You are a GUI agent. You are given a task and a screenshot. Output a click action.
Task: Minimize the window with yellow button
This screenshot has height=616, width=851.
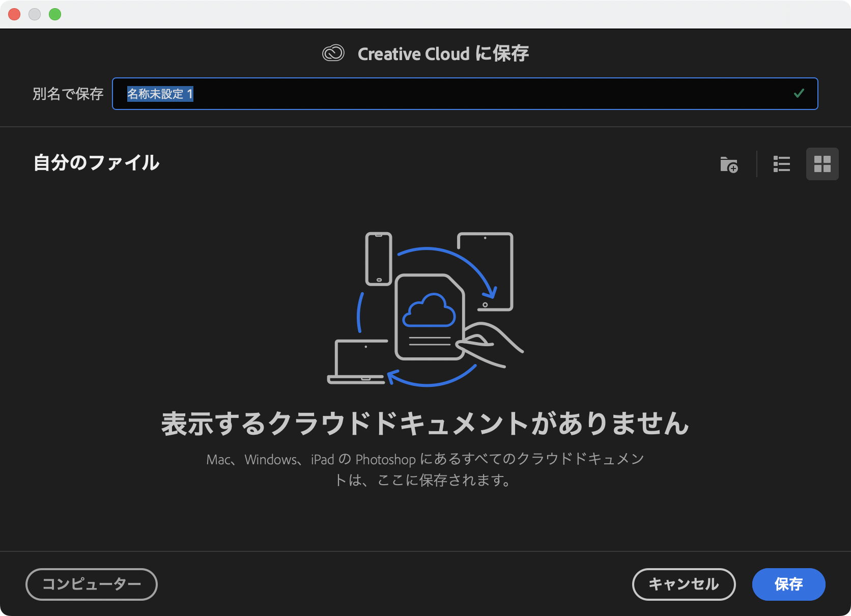tap(35, 14)
